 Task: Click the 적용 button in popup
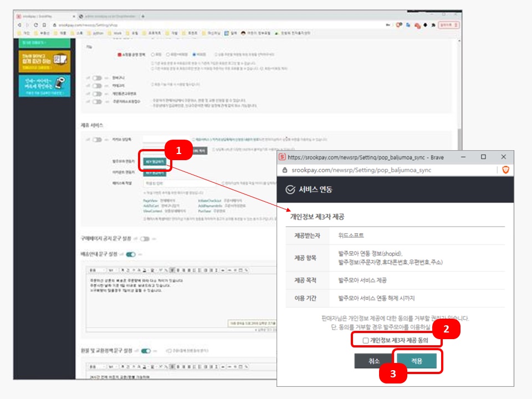click(416, 361)
